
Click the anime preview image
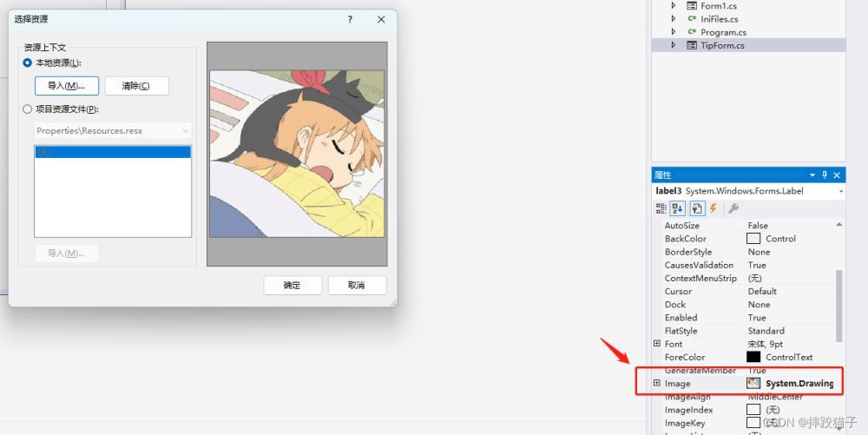point(297,154)
